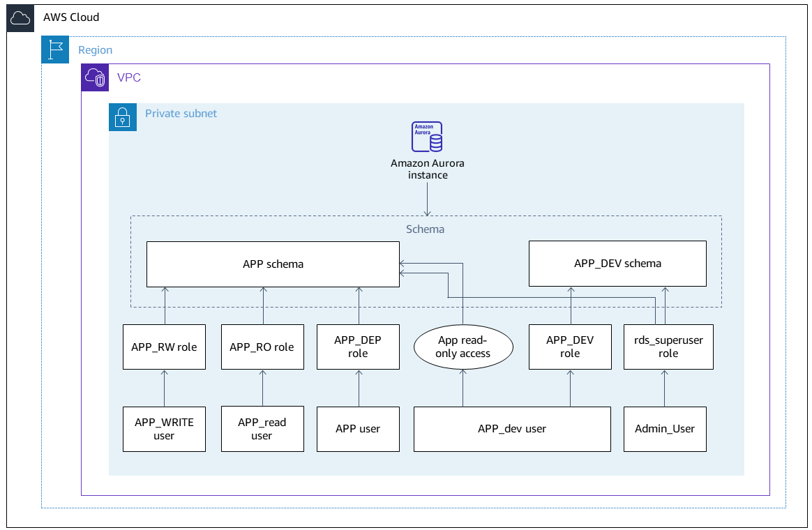Select the APP_WRITE user box

[164, 429]
